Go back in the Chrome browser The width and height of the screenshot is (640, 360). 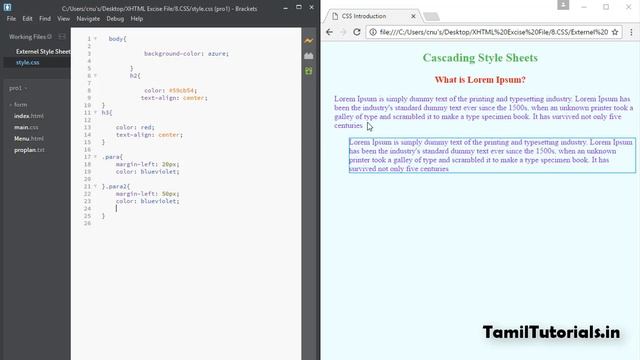(x=329, y=32)
